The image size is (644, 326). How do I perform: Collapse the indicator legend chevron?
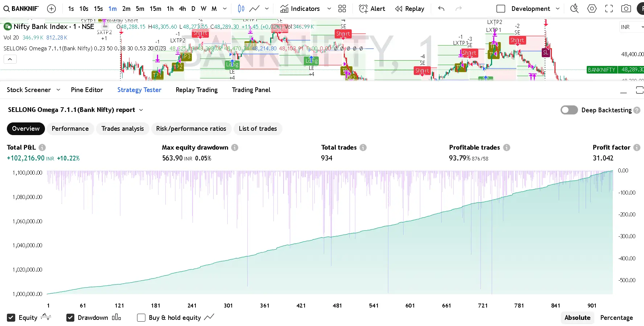click(x=10, y=59)
